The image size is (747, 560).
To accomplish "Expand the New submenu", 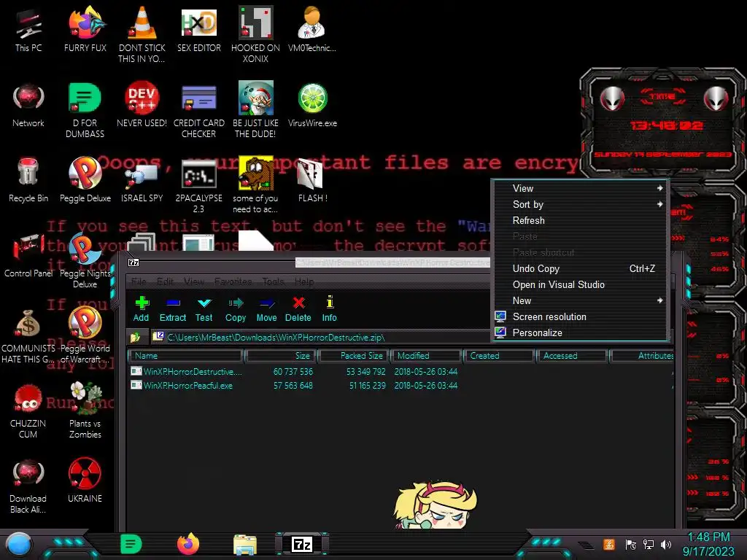I will pyautogui.click(x=580, y=300).
